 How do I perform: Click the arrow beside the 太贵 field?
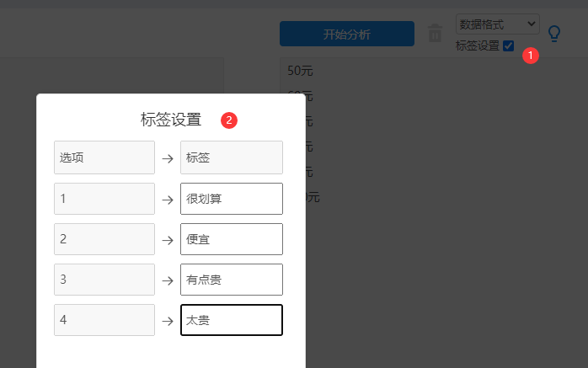pyautogui.click(x=168, y=321)
